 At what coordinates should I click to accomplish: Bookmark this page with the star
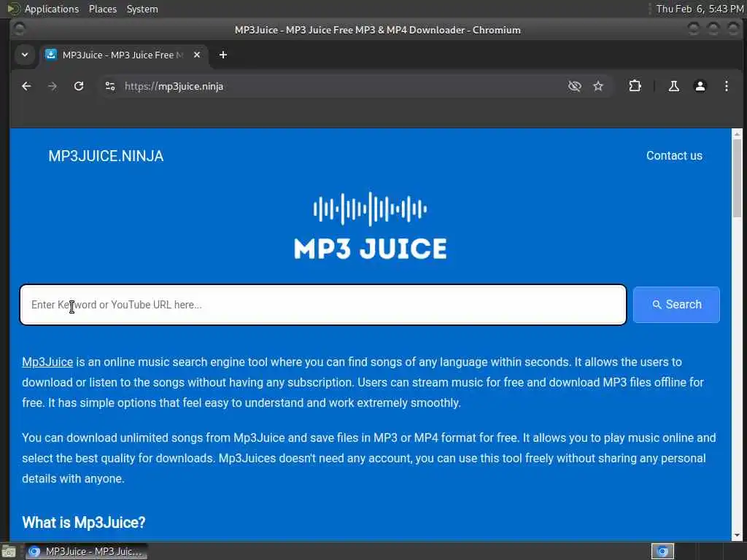click(x=598, y=86)
